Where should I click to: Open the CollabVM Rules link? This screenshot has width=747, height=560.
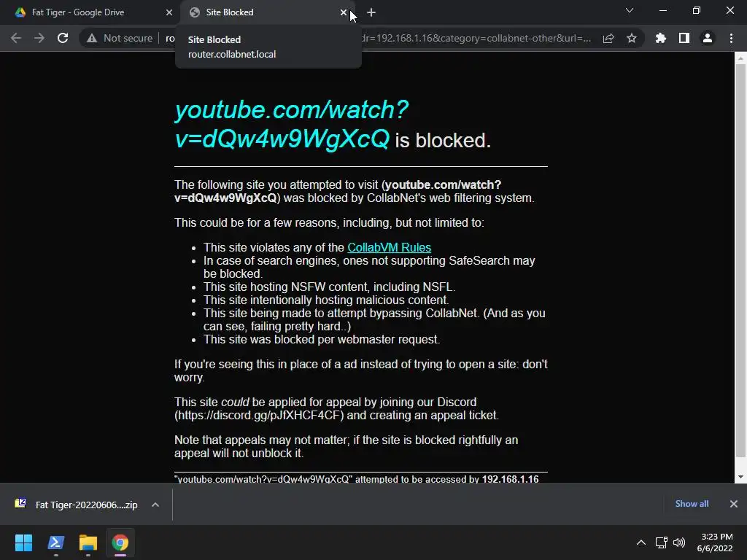point(390,248)
